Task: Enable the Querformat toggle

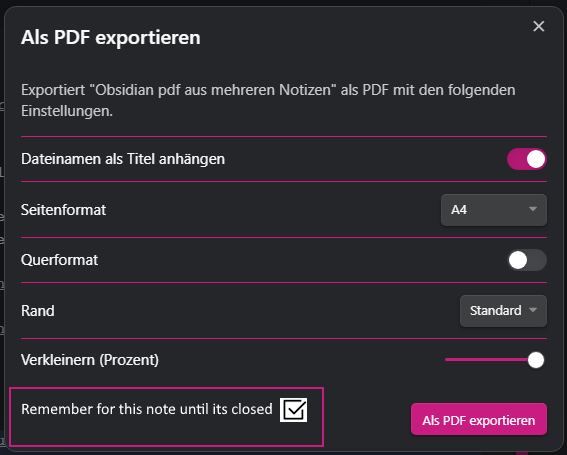Action: tap(526, 260)
